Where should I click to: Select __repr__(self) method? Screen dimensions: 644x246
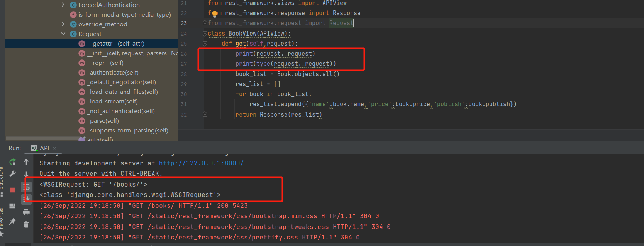105,63
